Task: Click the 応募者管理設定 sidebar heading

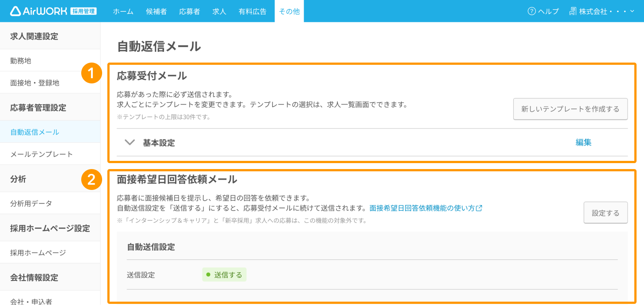Action: coord(38,108)
